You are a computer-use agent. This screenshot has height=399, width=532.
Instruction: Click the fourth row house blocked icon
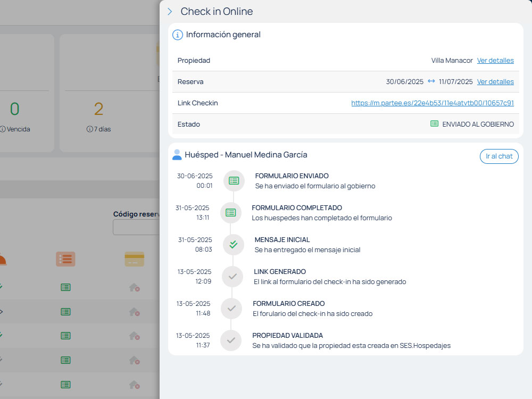point(135,360)
